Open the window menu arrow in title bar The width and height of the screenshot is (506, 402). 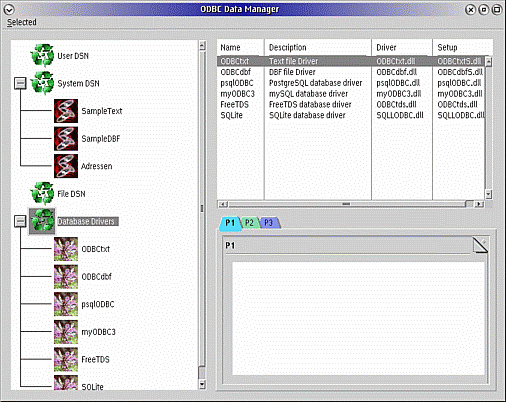(x=9, y=10)
